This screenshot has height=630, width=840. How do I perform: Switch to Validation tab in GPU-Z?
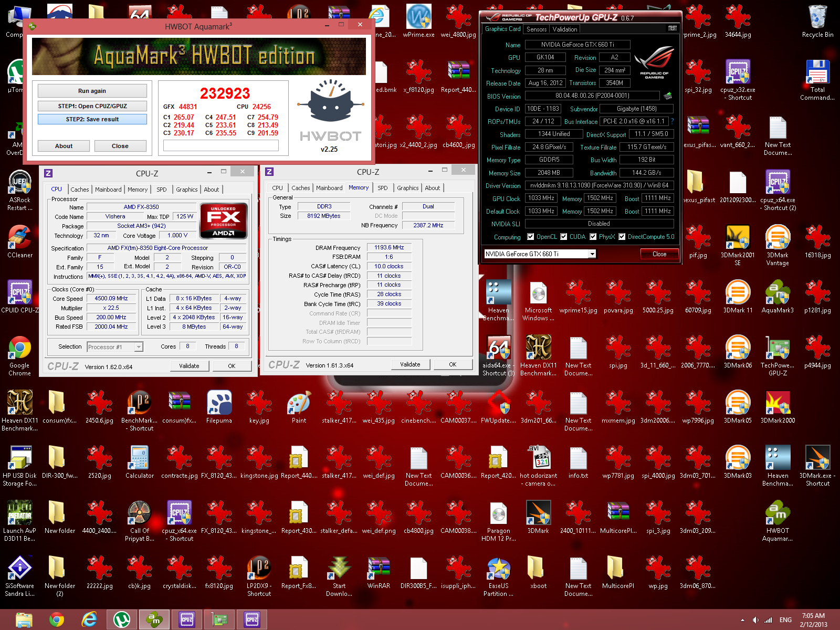tap(565, 29)
